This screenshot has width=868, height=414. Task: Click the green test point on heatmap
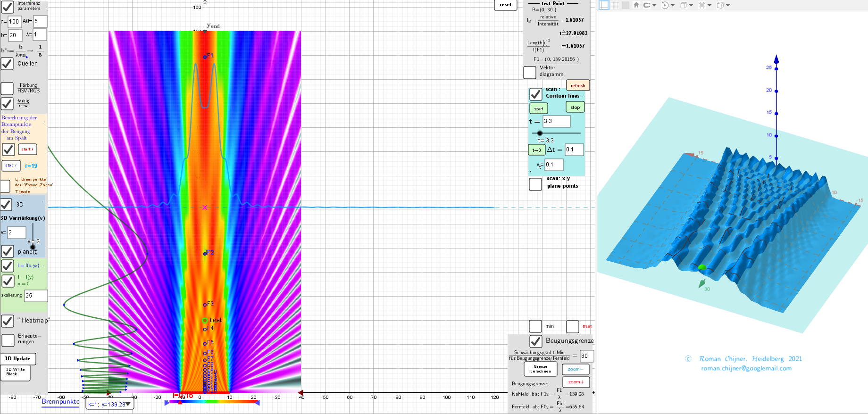[x=205, y=321]
